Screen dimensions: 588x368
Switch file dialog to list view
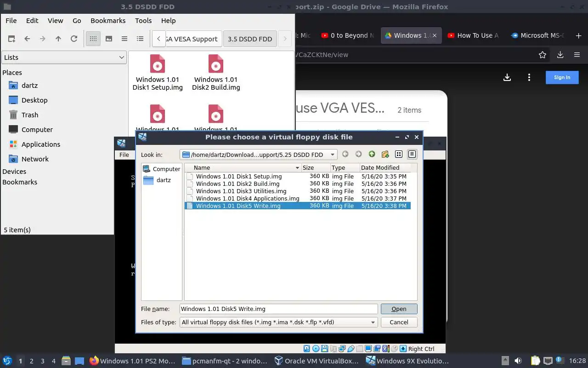(399, 155)
